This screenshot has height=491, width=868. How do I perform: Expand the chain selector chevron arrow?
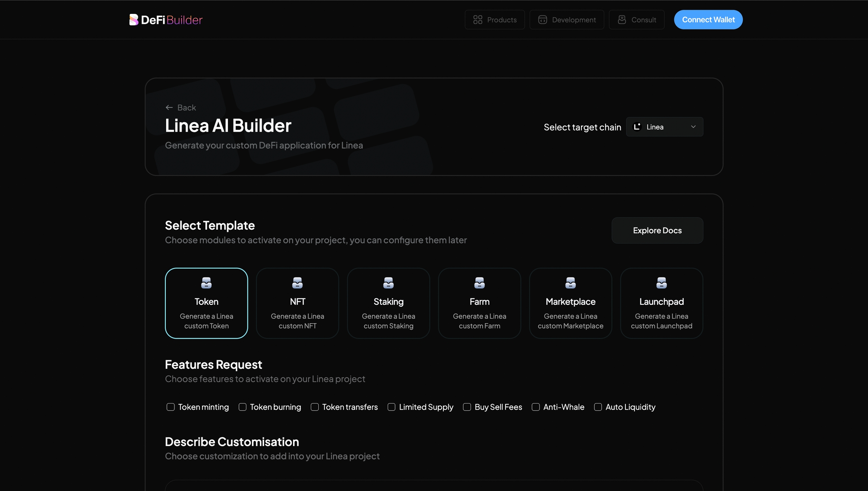pyautogui.click(x=693, y=127)
